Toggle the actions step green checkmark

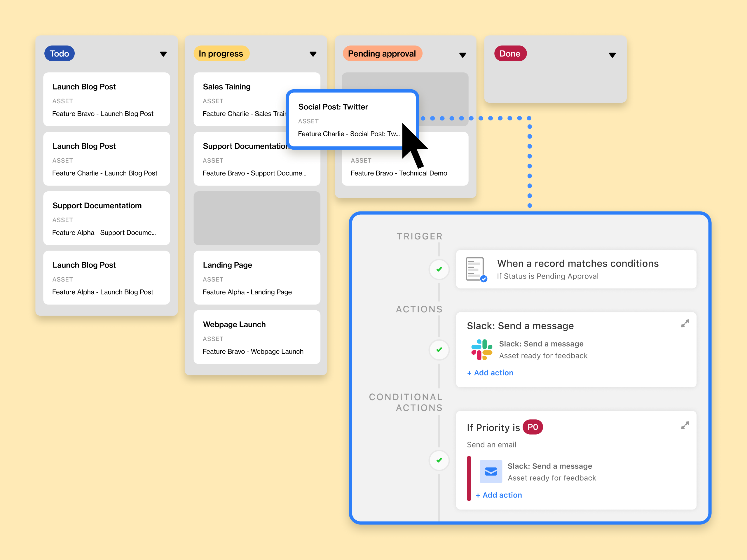coord(439,350)
